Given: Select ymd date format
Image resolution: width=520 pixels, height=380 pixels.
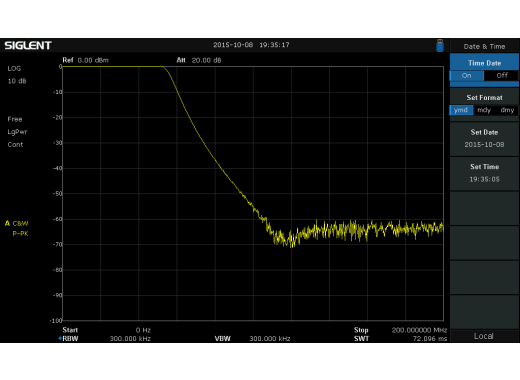Looking at the screenshot, I should (x=461, y=110).
